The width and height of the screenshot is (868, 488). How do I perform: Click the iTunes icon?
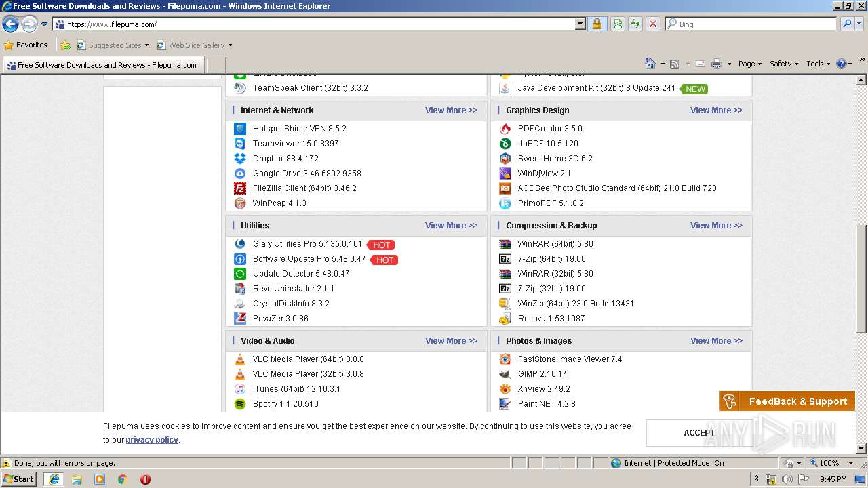[x=240, y=389]
